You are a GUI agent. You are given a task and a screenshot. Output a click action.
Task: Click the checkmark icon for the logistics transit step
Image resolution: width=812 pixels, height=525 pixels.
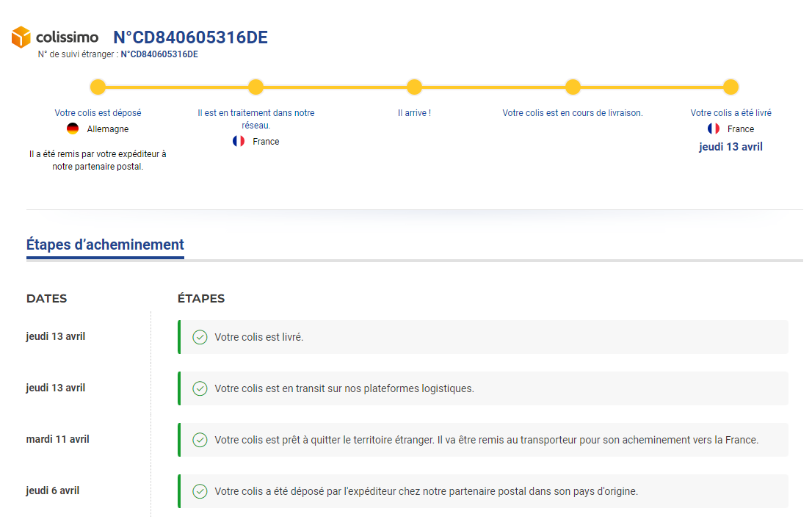200,388
